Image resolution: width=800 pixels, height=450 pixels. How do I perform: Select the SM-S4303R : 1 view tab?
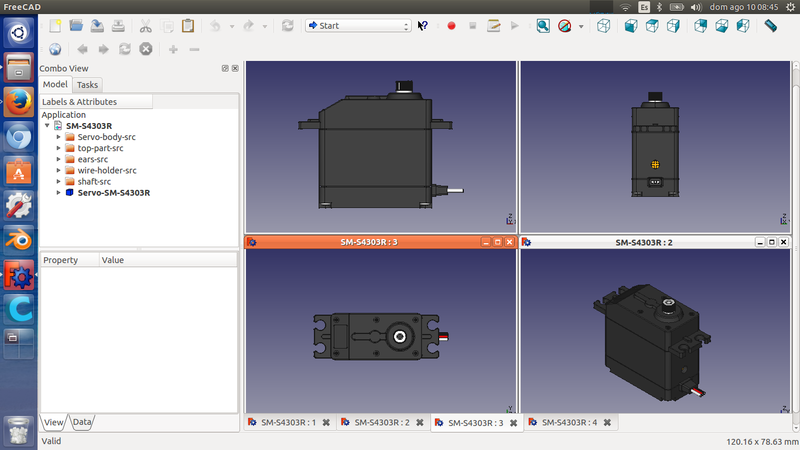288,423
